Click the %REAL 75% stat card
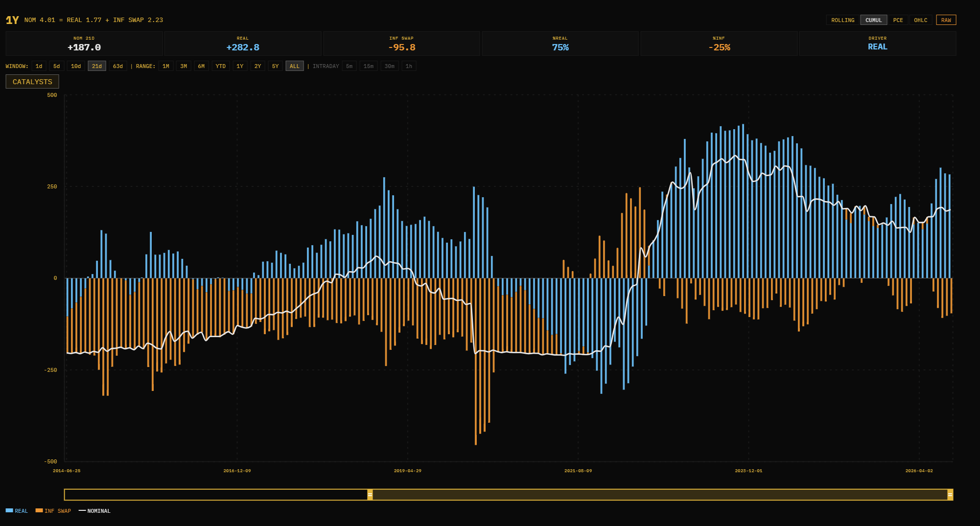Image resolution: width=980 pixels, height=526 pixels. pyautogui.click(x=560, y=44)
